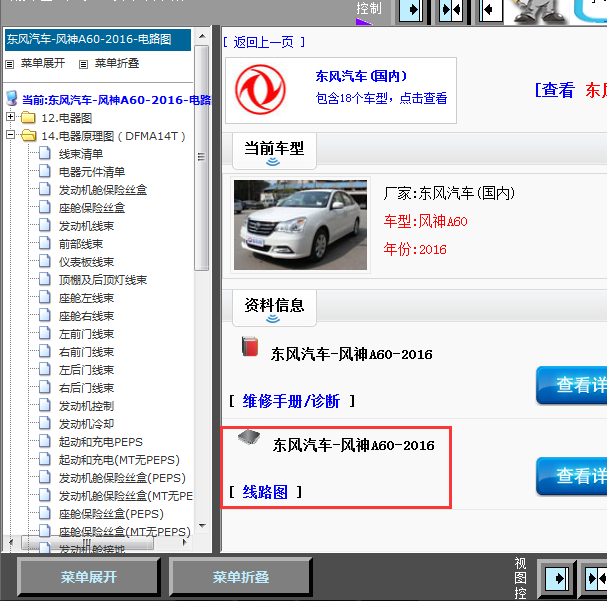The image size is (607, 601).
Task: Click the red book icon for repair manual
Action: point(250,346)
